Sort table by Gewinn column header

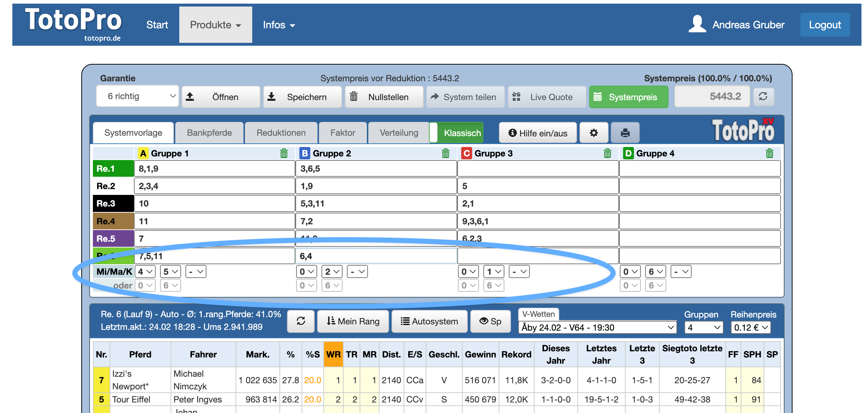click(x=480, y=354)
